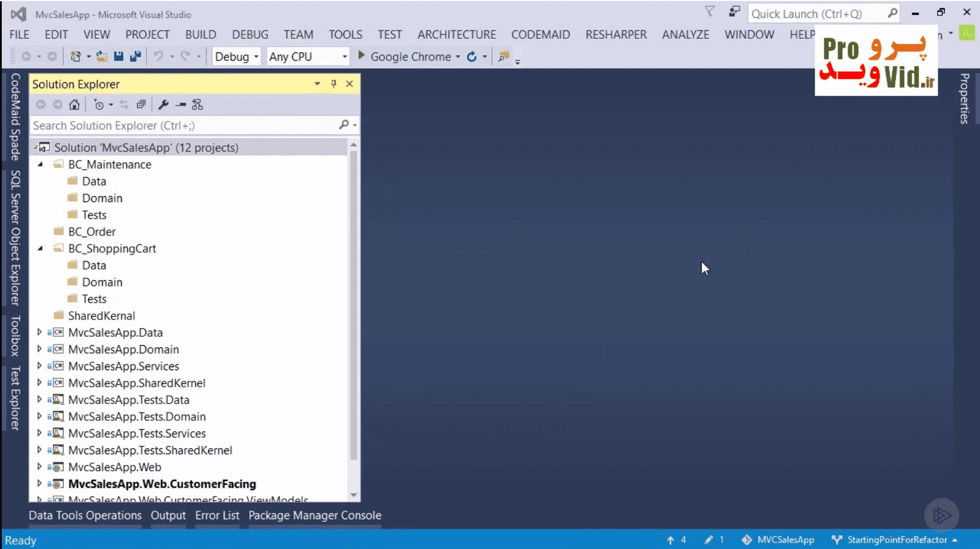Click the View Class Diagram icon
The height and width of the screenshot is (549, 980).
[197, 105]
